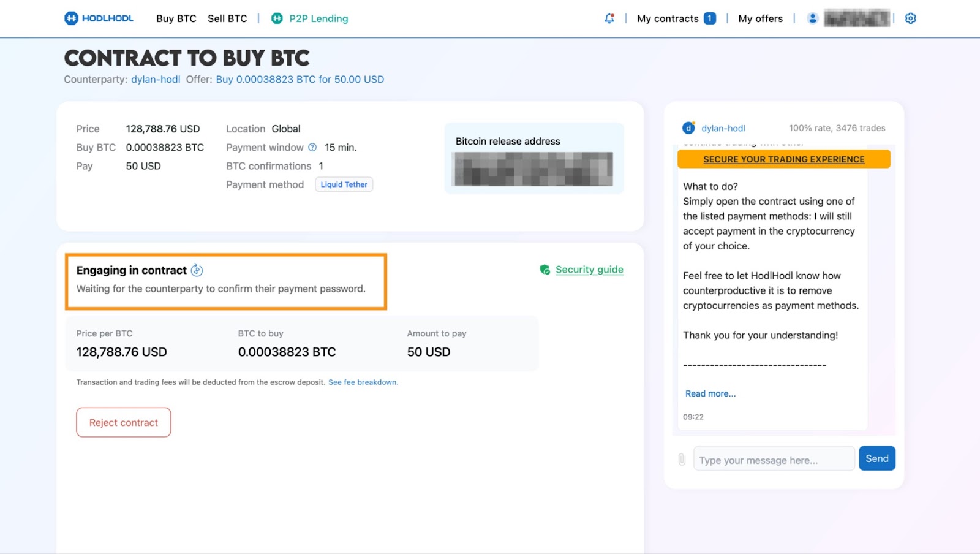Click Secure Your Trading Experience banner
This screenshot has height=554, width=980.
(x=784, y=159)
